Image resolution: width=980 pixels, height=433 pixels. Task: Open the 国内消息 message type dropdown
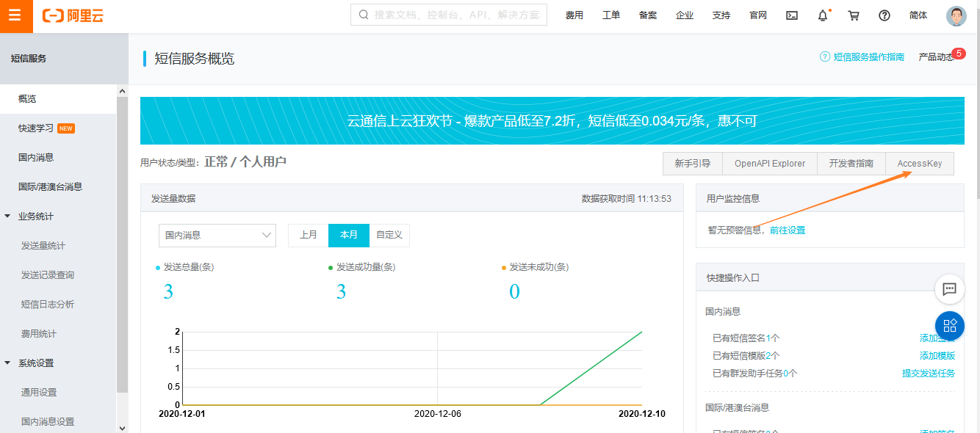click(217, 235)
